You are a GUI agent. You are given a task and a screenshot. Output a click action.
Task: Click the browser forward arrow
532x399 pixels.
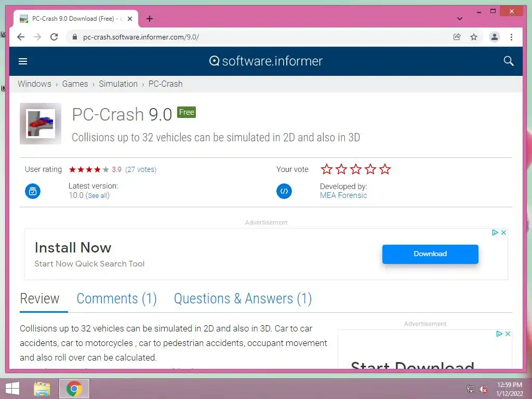[37, 37]
